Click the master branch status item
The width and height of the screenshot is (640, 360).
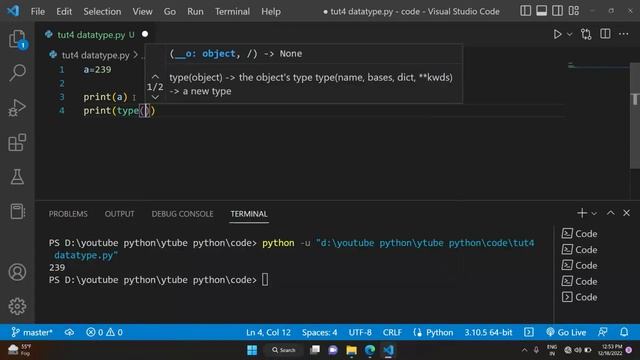[32, 332]
